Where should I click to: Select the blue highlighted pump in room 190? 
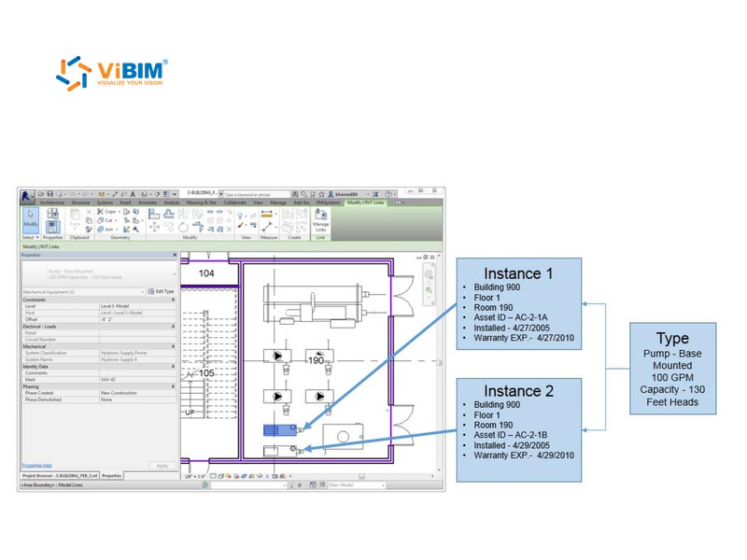(280, 430)
